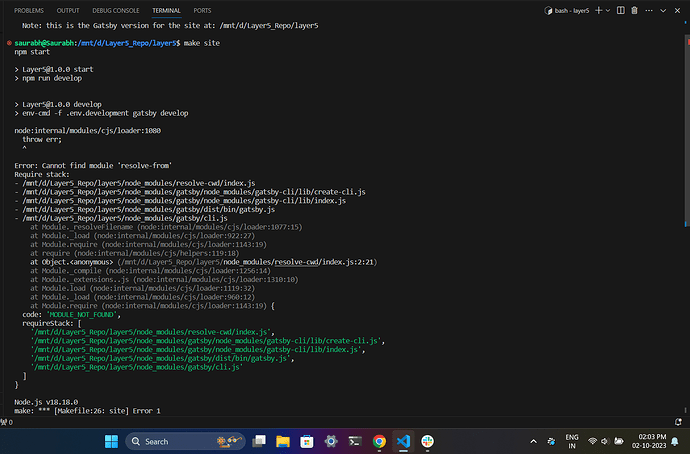Open Settings gear app in taskbar
The height and width of the screenshot is (454, 690).
click(331, 441)
